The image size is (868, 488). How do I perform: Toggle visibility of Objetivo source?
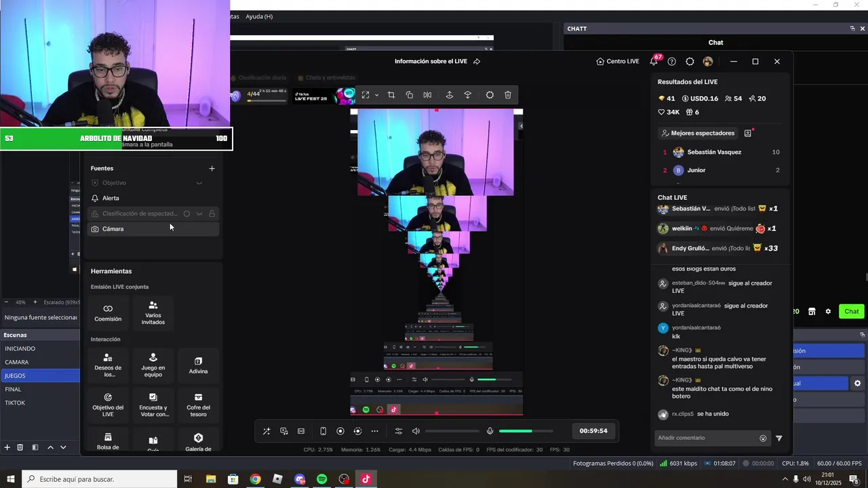click(199, 183)
